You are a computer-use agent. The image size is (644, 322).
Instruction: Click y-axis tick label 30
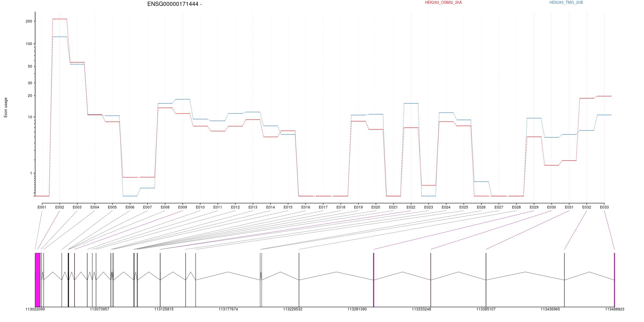30,83
